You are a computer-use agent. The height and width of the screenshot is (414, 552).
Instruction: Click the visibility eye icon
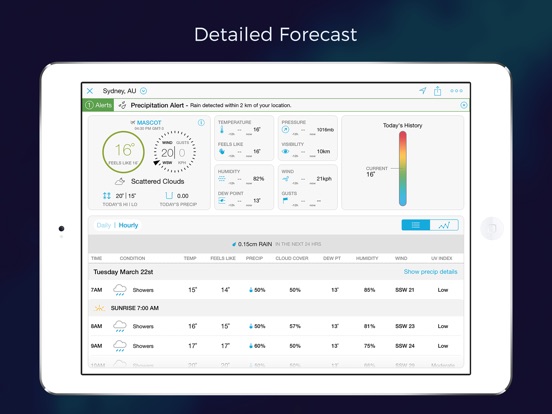point(285,151)
